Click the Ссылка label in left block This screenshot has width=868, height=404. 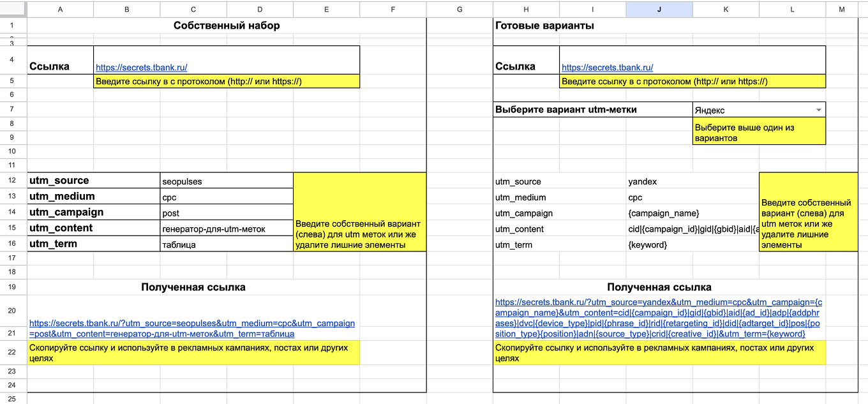point(49,66)
